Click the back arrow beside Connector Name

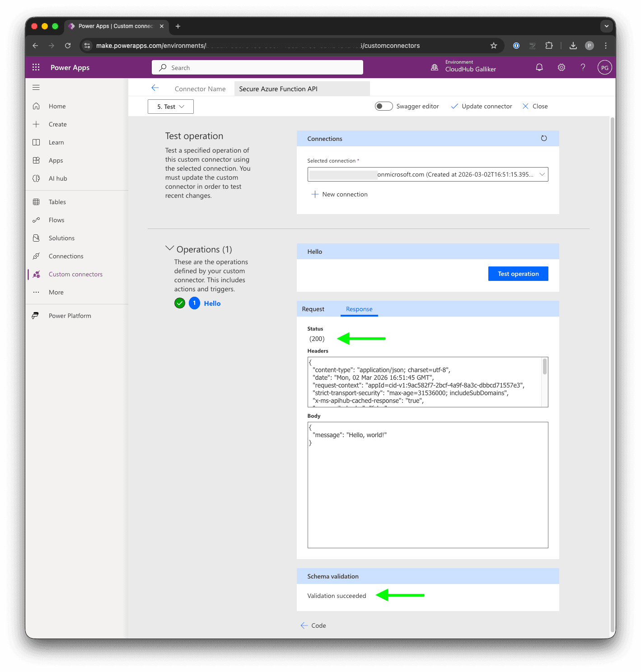point(155,88)
